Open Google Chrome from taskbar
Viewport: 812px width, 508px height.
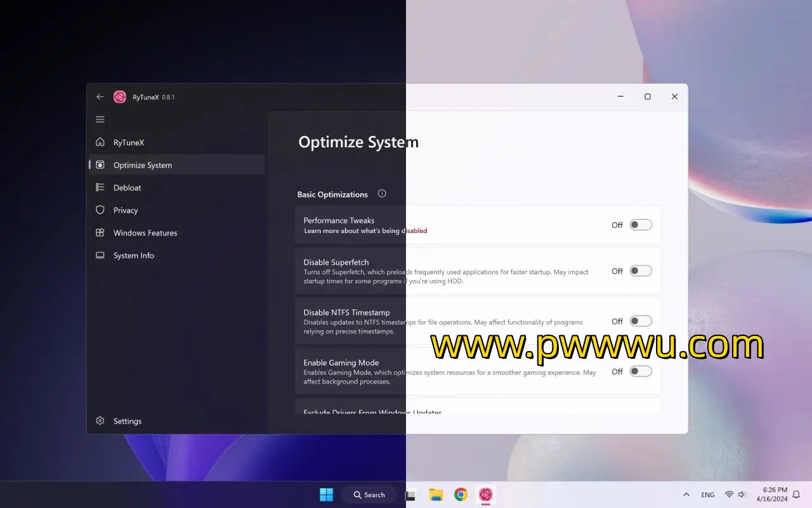pos(461,495)
